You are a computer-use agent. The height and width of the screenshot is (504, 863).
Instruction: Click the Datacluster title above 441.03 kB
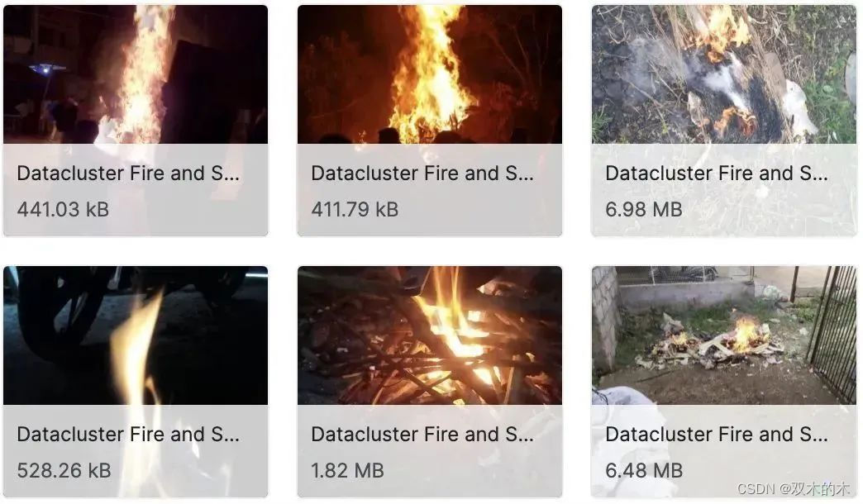coord(128,174)
